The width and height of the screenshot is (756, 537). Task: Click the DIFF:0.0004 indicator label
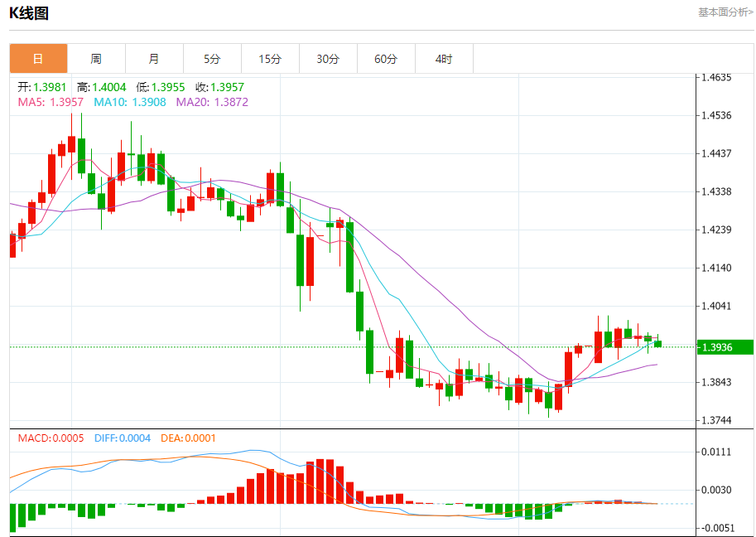point(123,438)
